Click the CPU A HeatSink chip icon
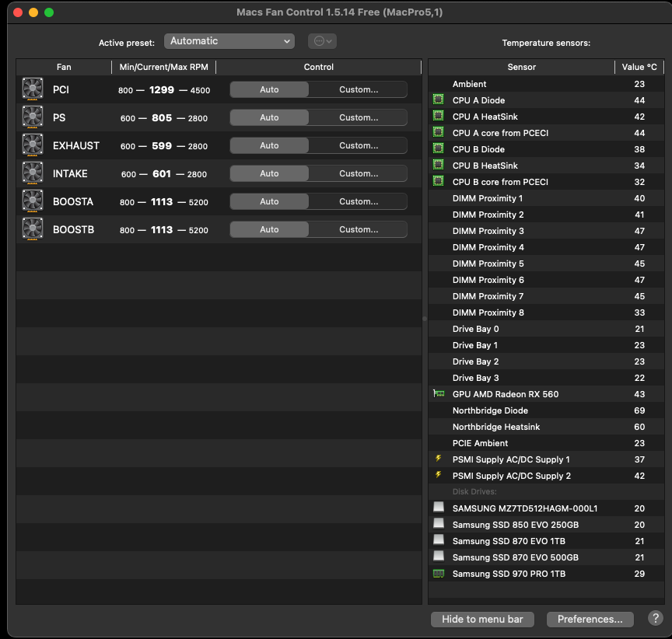Viewport: 672px width, 639px height. click(x=438, y=116)
